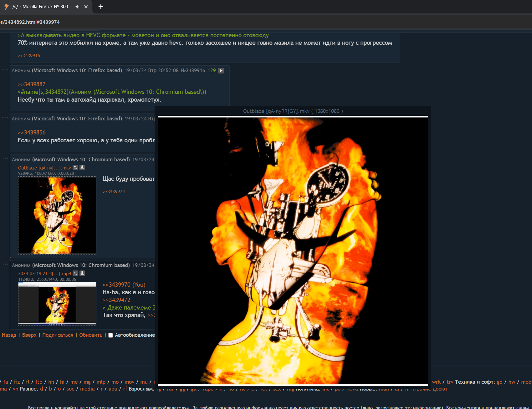The image size is (532, 409).
Task: Open the abu board link
Action: [x=113, y=389]
